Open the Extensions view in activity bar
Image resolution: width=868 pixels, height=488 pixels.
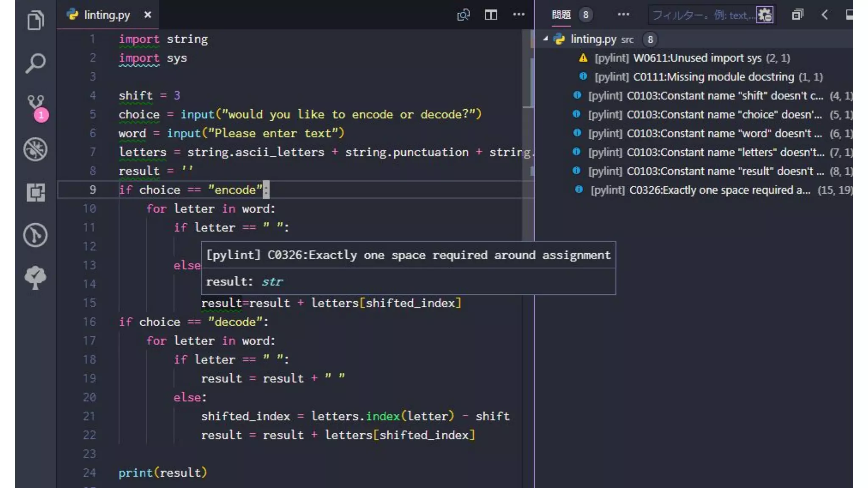(36, 192)
